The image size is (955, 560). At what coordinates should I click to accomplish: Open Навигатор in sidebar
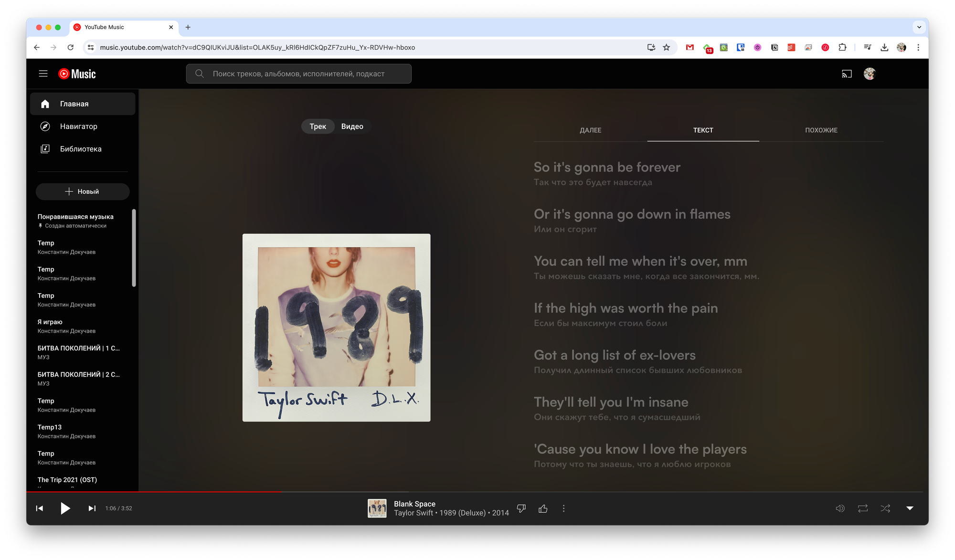[x=79, y=127]
